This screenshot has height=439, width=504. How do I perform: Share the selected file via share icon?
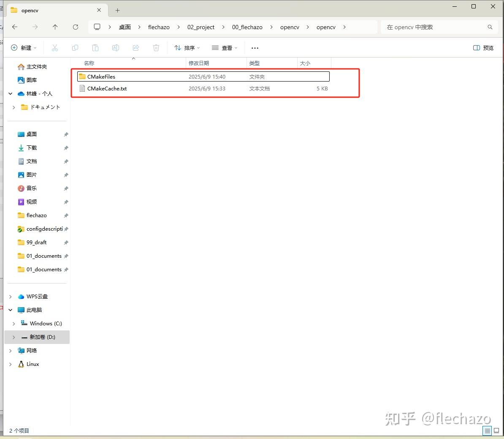point(136,48)
